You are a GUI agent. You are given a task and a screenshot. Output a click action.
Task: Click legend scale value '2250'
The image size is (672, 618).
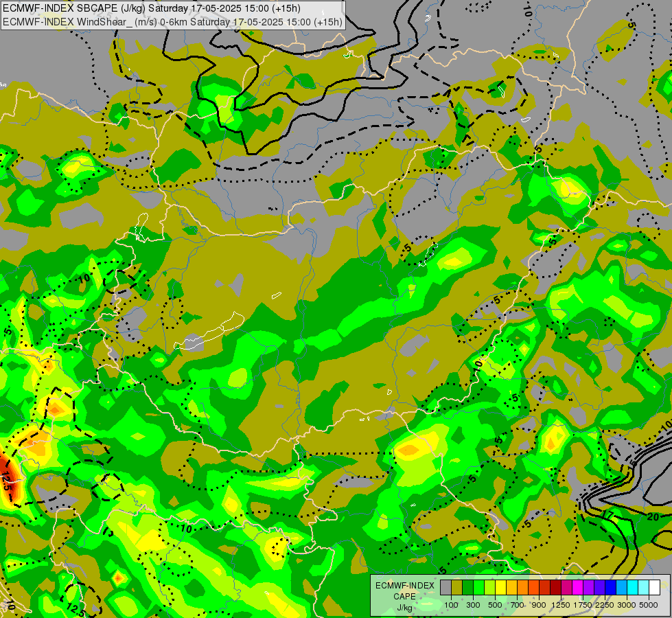click(605, 605)
